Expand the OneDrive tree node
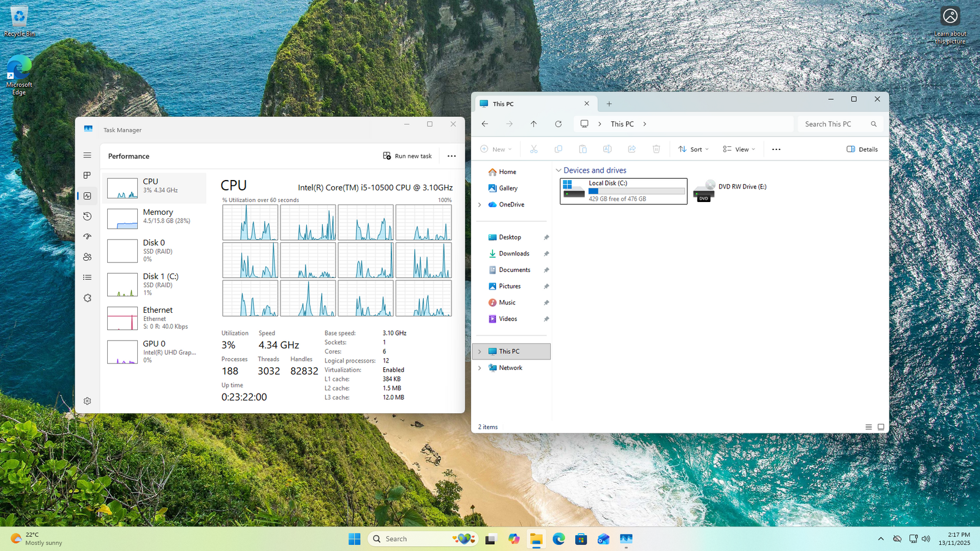Screen dimensions: 980x551 point(480,204)
